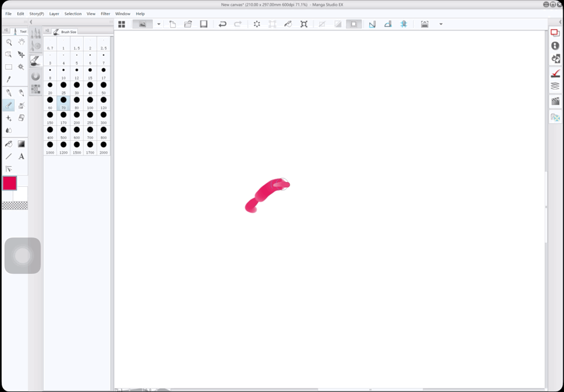564x392 pixels.
Task: Choose brush size 500
Action: pos(63,132)
